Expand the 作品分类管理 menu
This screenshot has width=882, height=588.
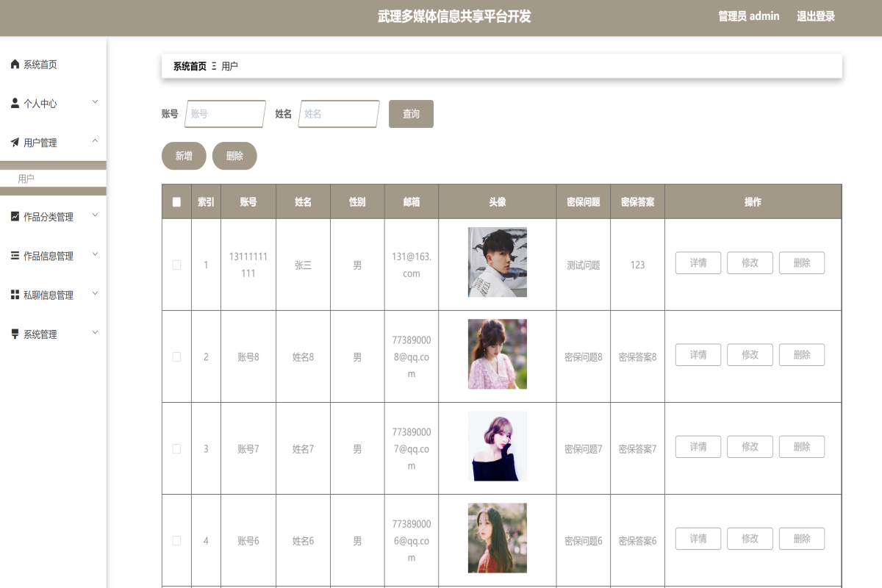pos(94,216)
